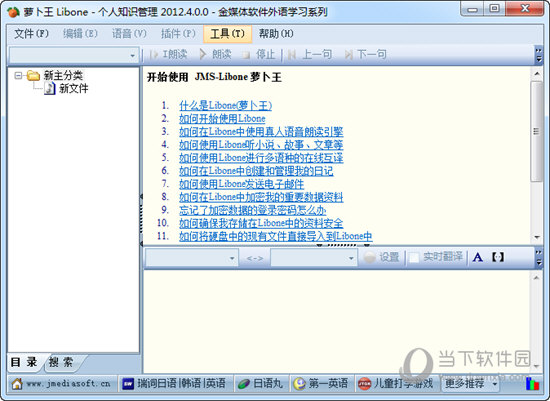
Task: Click the house icon in the bottom bar
Action: click(17, 384)
